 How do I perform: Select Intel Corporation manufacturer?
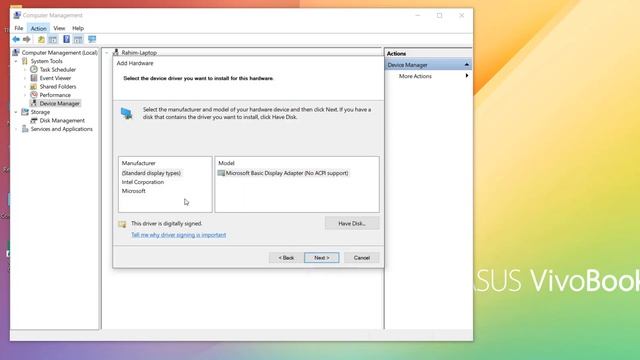tap(142, 182)
